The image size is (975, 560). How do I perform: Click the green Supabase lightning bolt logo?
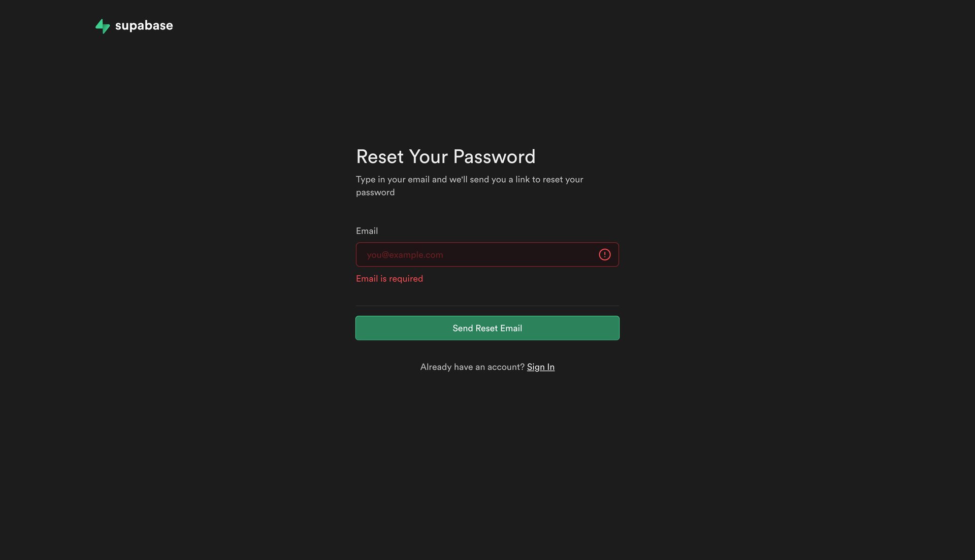(103, 26)
